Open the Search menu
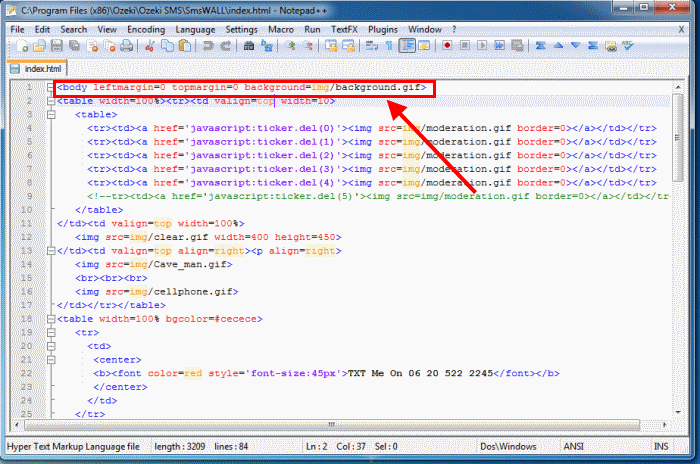This screenshot has width=700, height=464. [74, 29]
